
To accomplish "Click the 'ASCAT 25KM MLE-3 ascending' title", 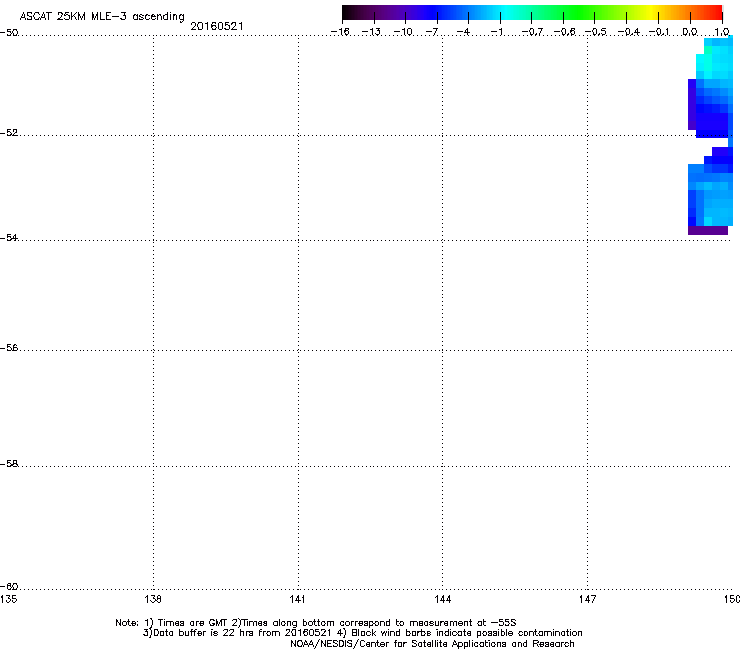I will coord(102,17).
